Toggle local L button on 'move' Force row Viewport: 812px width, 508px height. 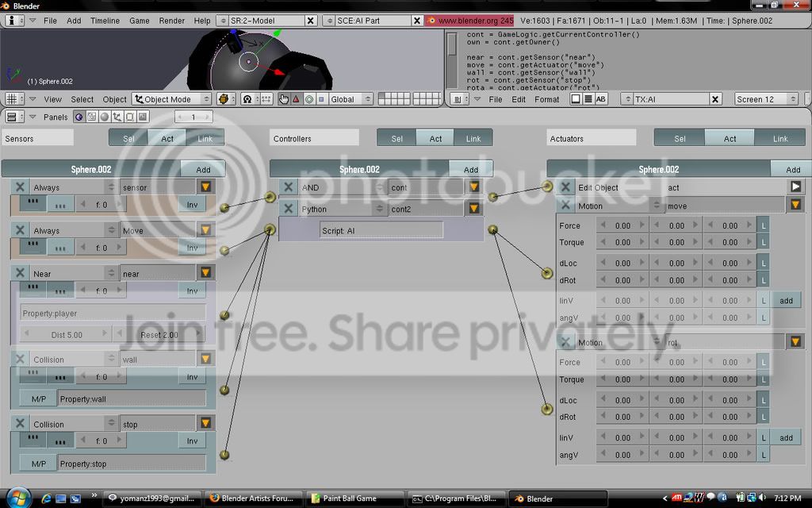[x=763, y=225]
